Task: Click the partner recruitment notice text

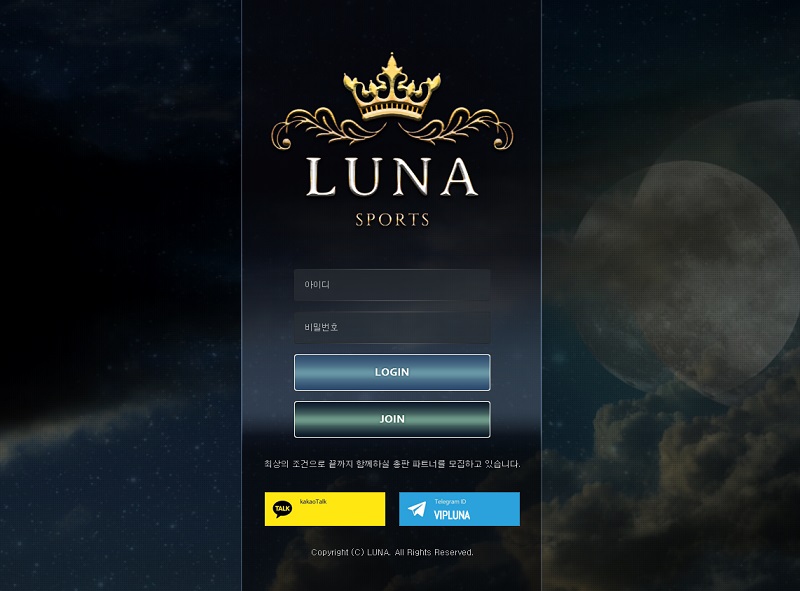Action: click(x=392, y=464)
